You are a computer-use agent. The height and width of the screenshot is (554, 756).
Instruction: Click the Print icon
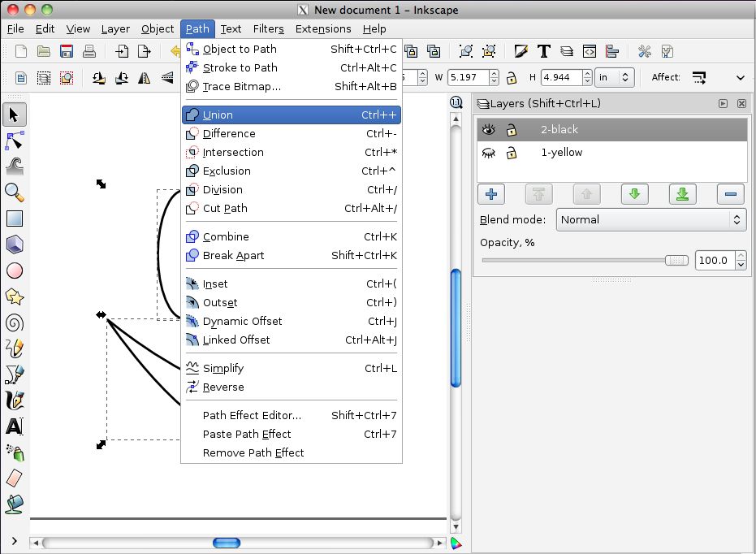pyautogui.click(x=89, y=51)
